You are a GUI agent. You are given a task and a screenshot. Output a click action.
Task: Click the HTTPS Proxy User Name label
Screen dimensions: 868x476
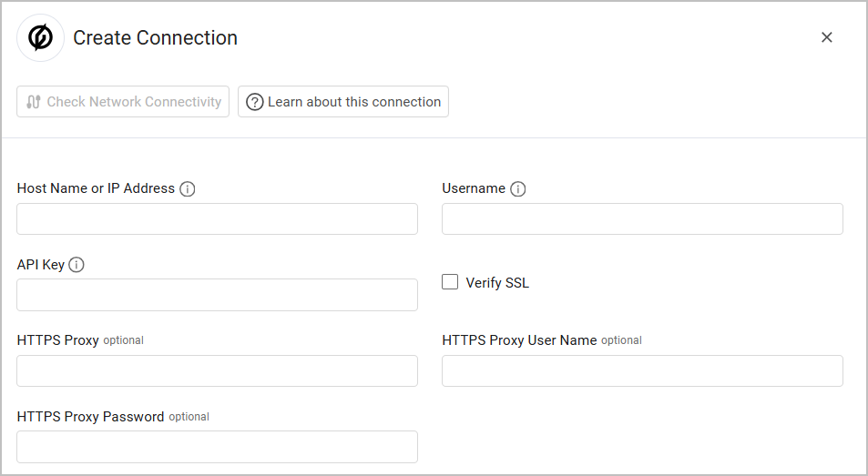519,340
